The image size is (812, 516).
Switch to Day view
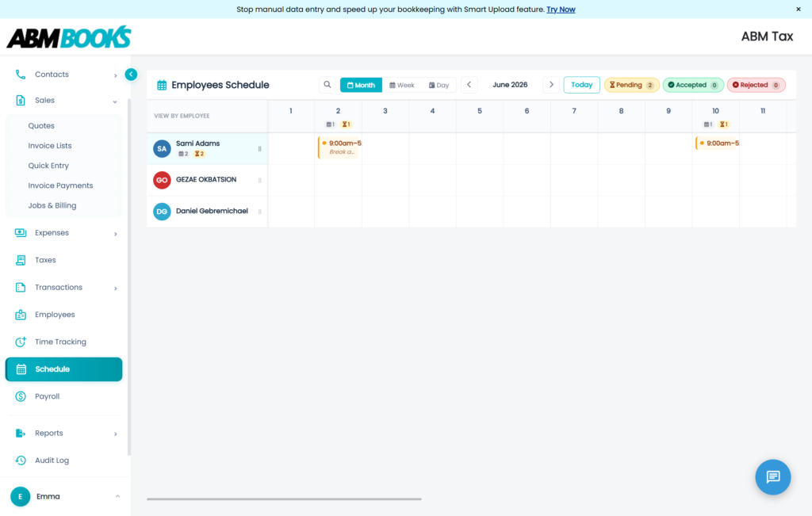[439, 85]
